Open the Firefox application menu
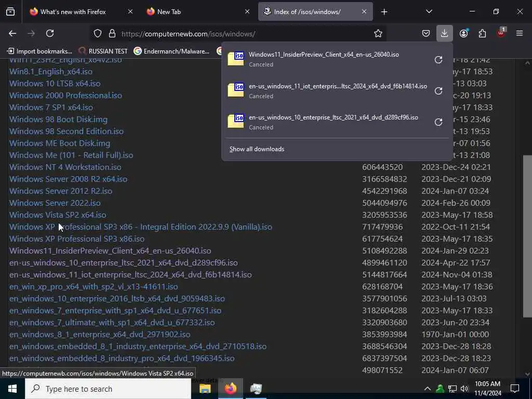This screenshot has height=399, width=532. tap(519, 33)
